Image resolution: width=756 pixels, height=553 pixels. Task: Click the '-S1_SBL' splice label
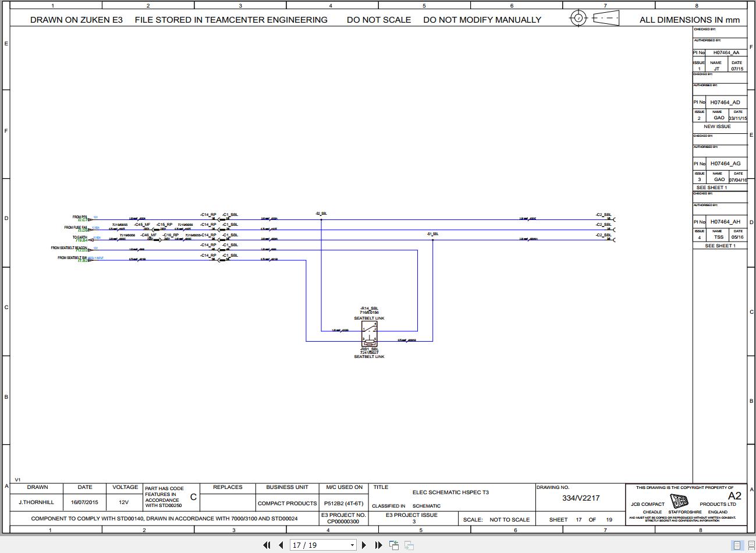click(432, 234)
